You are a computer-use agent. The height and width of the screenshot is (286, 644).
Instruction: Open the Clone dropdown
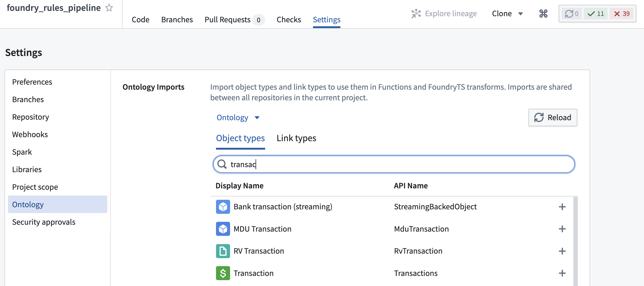coord(507,14)
